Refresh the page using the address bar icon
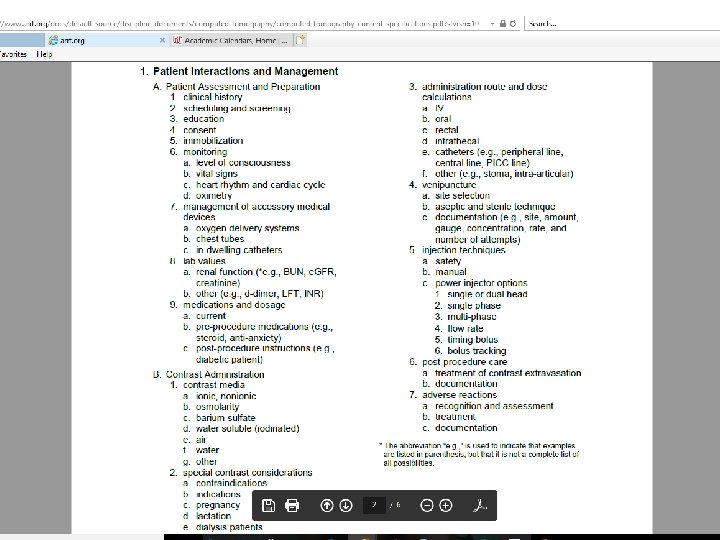 [x=513, y=23]
